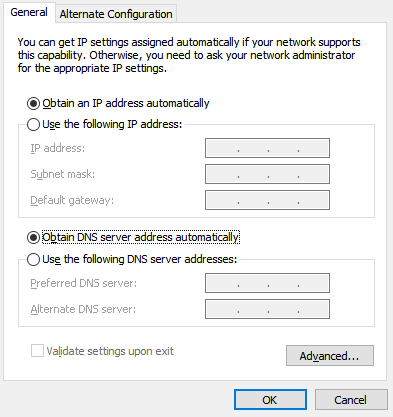Select the General tab
This screenshot has width=393, height=417.
point(29,12)
